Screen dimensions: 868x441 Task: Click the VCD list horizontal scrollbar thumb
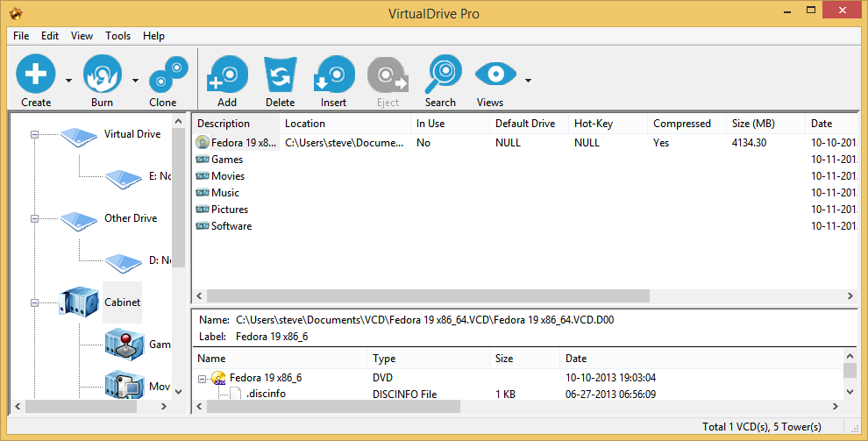click(x=428, y=296)
